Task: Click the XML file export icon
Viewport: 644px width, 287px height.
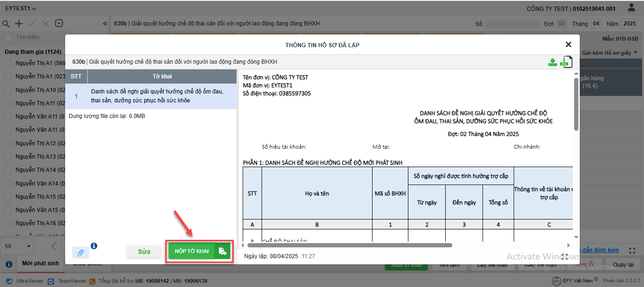Action: click(566, 62)
